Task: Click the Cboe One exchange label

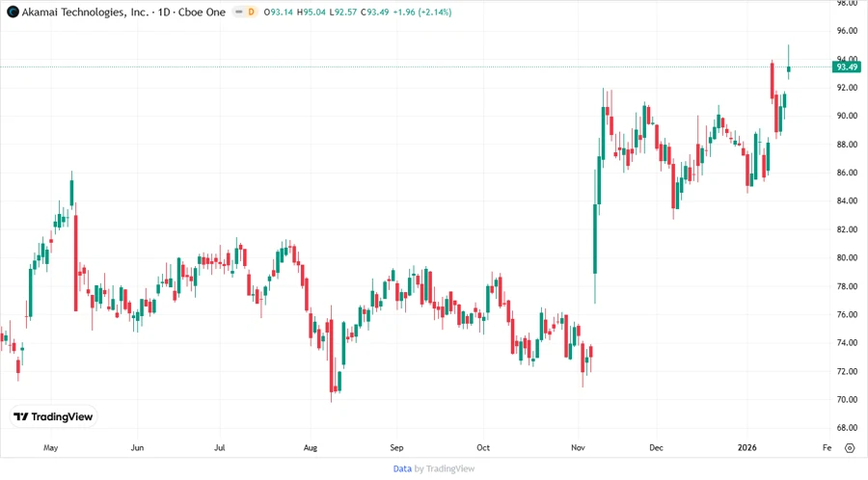Action: [x=202, y=13]
